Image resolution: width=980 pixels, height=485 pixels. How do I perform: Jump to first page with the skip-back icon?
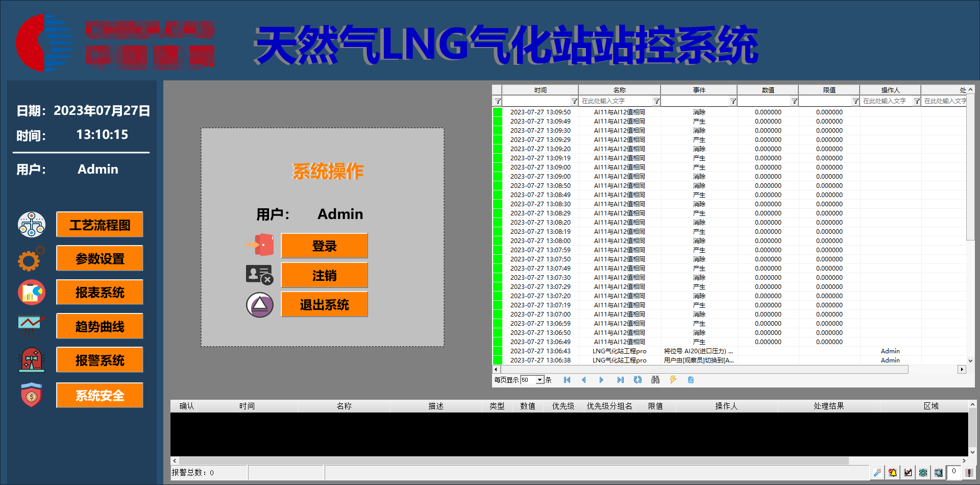pos(567,380)
